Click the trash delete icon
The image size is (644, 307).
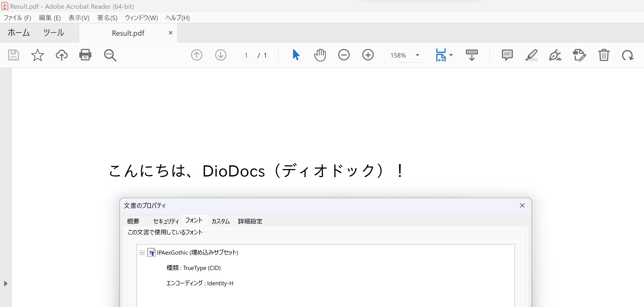604,55
